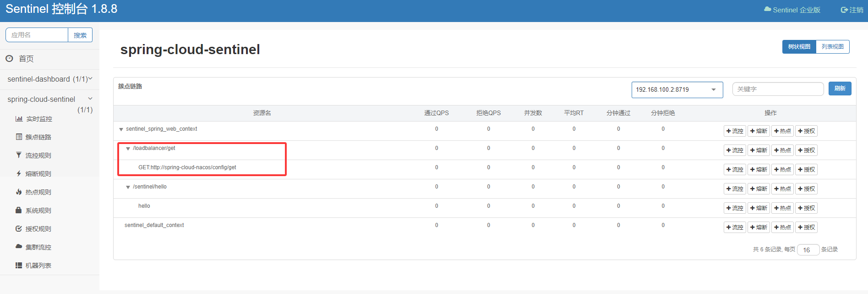868x294 pixels.
Task: Open the machine IP 192.168.100.2:8719 dropdown
Action: tap(677, 90)
